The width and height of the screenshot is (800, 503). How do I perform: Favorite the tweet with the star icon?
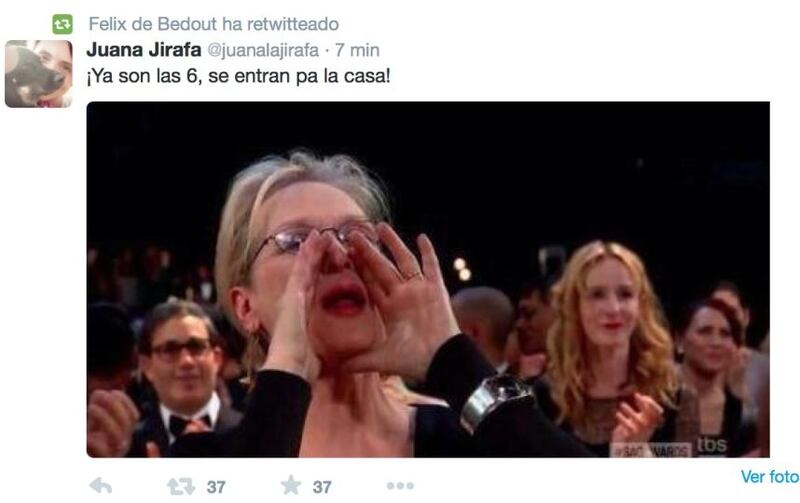291,485
